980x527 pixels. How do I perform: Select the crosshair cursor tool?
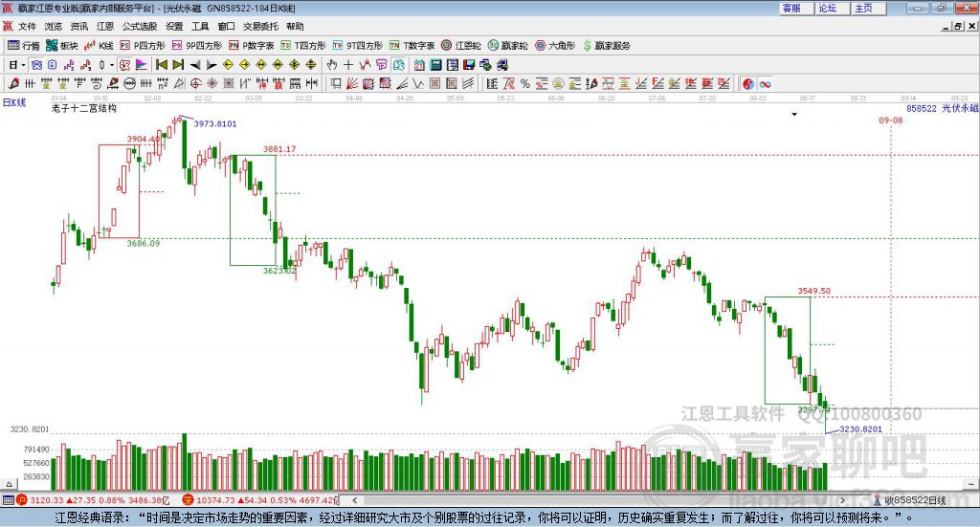(348, 65)
